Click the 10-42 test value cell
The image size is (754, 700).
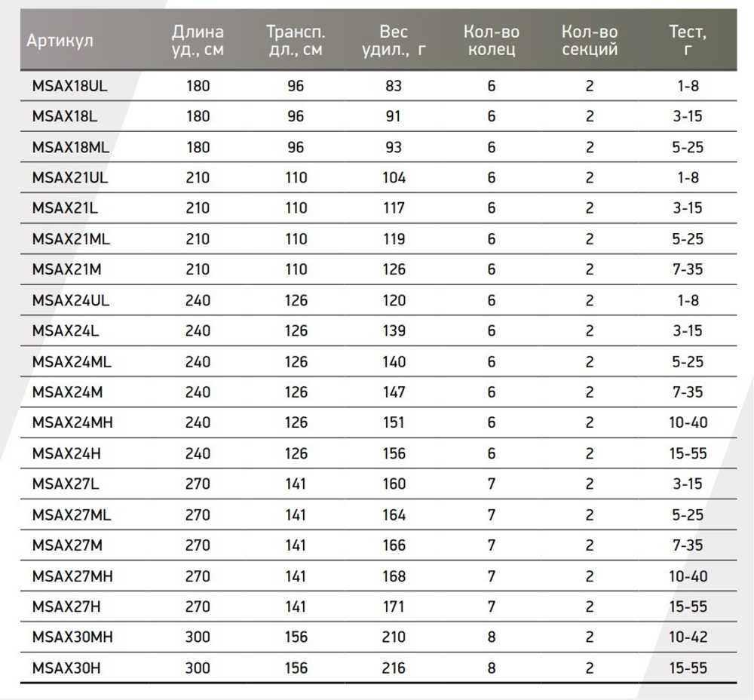[688, 637]
